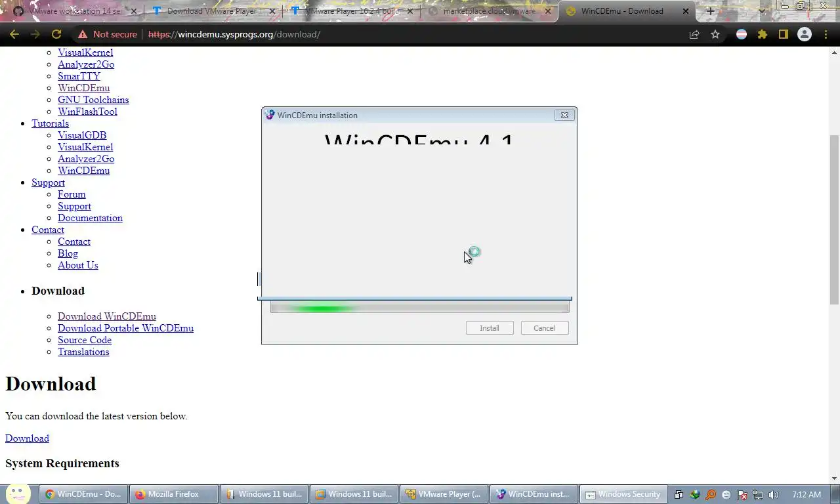
Task: Close the WinCDEmu installation dialog
Action: 564,115
